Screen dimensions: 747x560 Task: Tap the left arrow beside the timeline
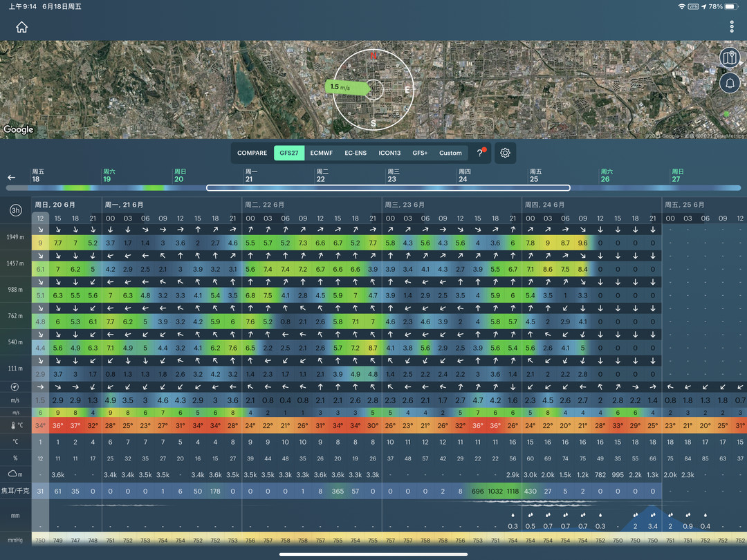pyautogui.click(x=11, y=177)
